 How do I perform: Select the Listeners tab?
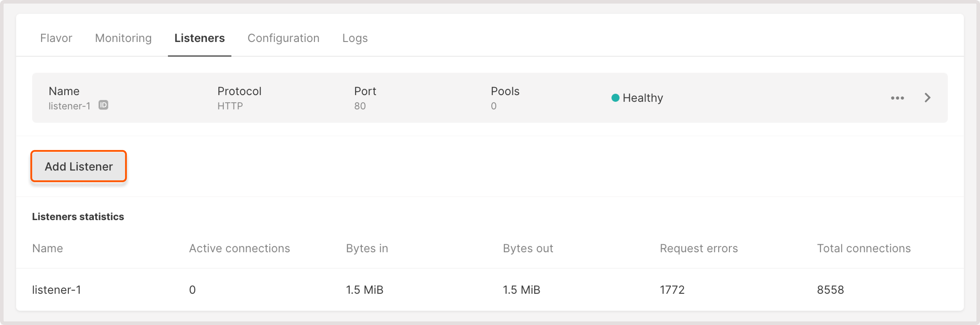199,38
